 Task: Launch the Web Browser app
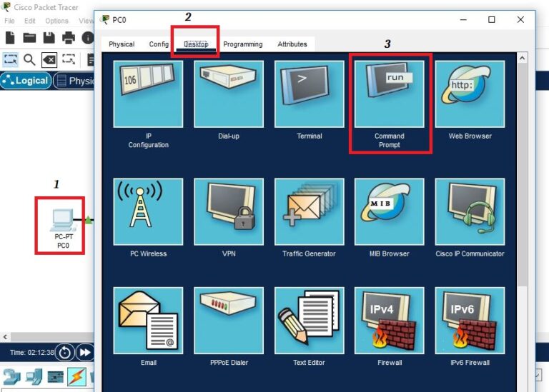tap(470, 94)
